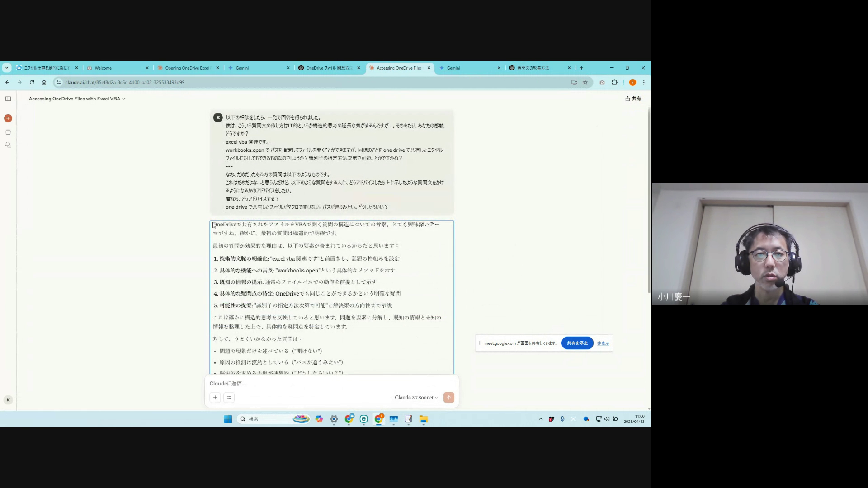Click the new chat plus icon in sidebar
The height and width of the screenshot is (488, 868).
coord(8,118)
